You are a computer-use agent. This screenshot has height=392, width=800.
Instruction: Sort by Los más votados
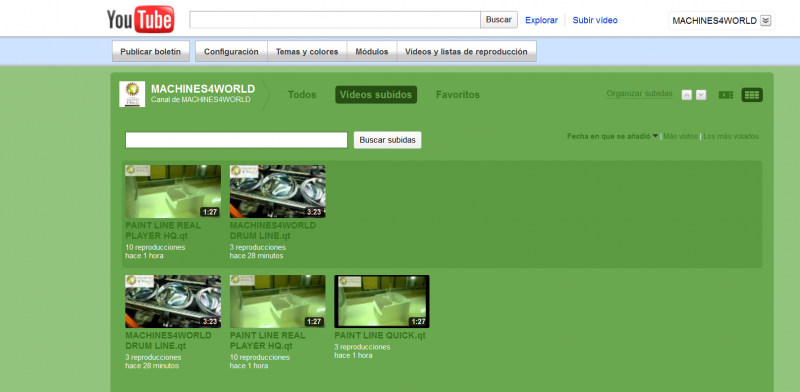pyautogui.click(x=731, y=136)
